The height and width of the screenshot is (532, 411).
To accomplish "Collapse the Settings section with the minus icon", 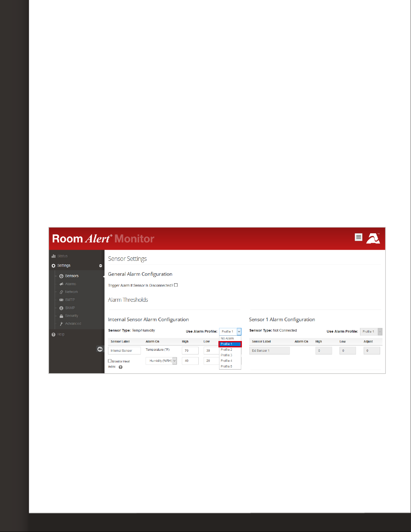I will [101, 266].
